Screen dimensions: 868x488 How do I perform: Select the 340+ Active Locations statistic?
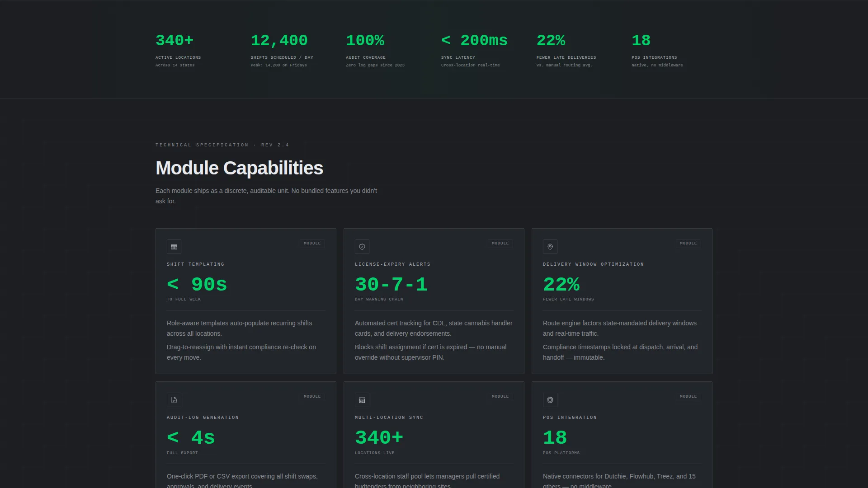point(179,50)
